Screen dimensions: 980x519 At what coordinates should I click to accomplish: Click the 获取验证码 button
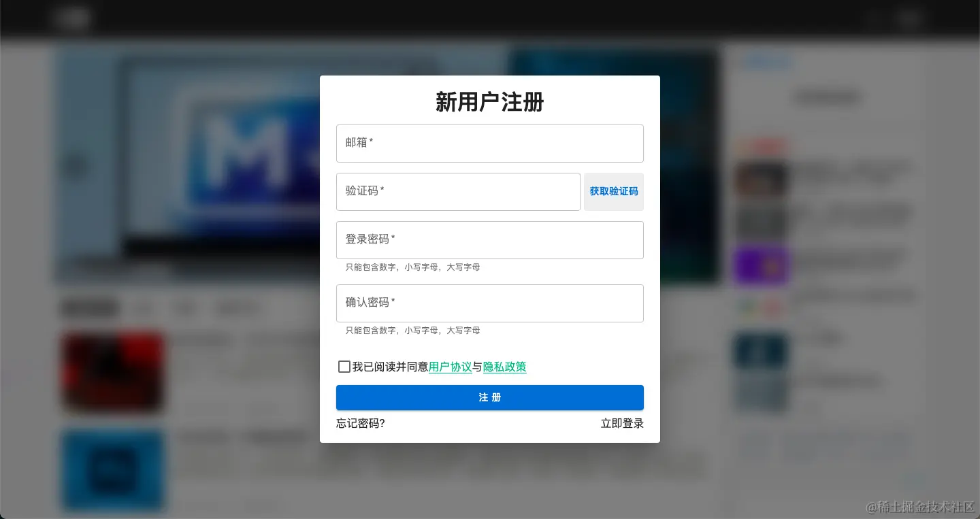pos(613,191)
